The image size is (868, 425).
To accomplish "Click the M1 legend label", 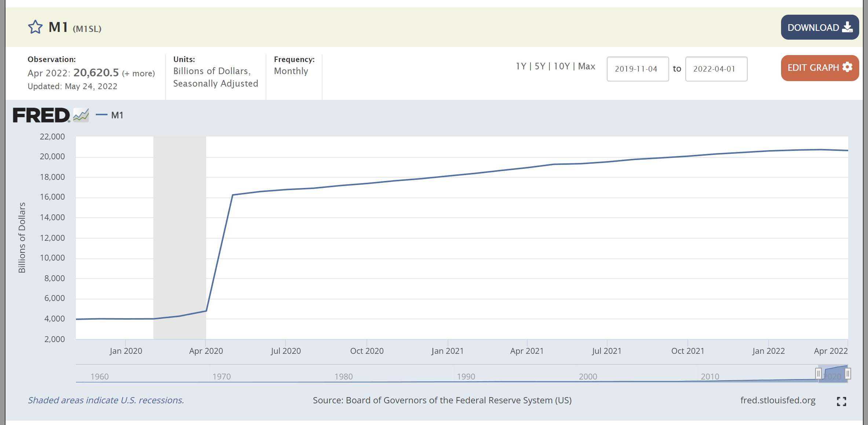I will (117, 115).
